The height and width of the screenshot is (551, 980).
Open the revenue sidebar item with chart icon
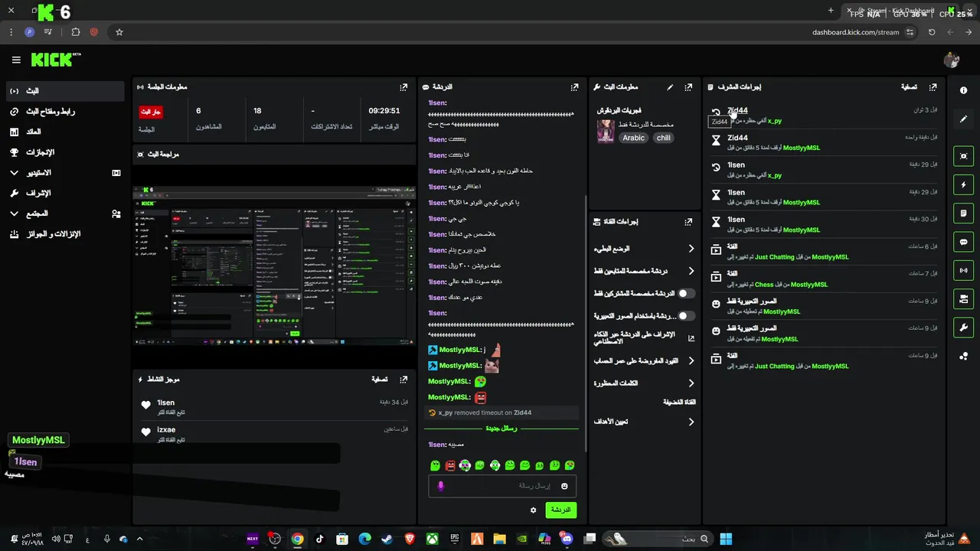(64, 132)
